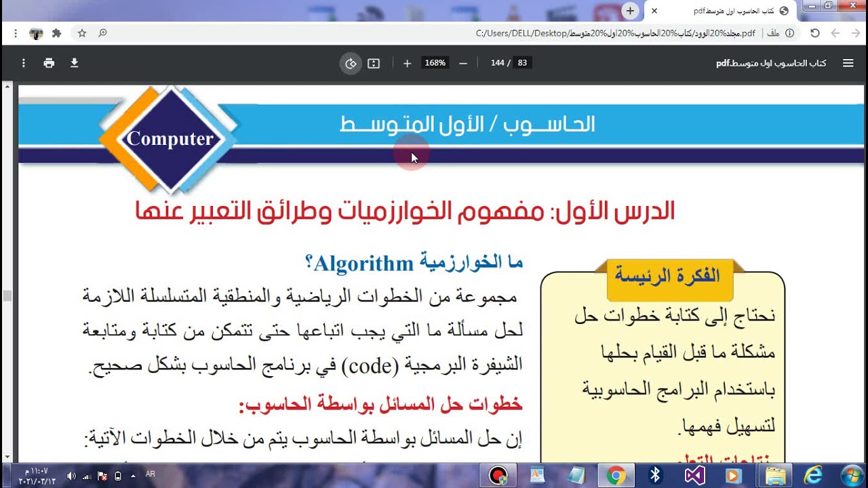Click the rotate counterclockwise icon
868x488 pixels.
point(351,63)
